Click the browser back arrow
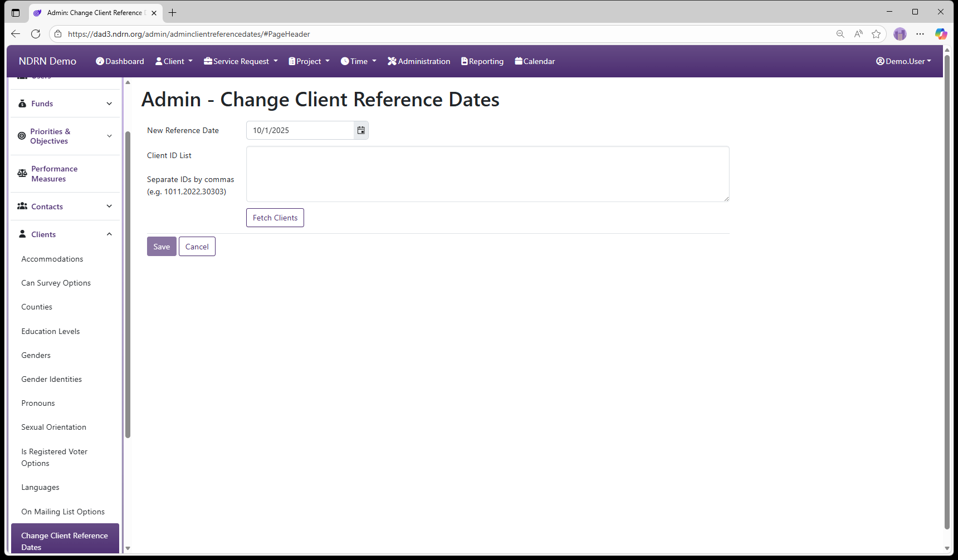 pyautogui.click(x=16, y=34)
